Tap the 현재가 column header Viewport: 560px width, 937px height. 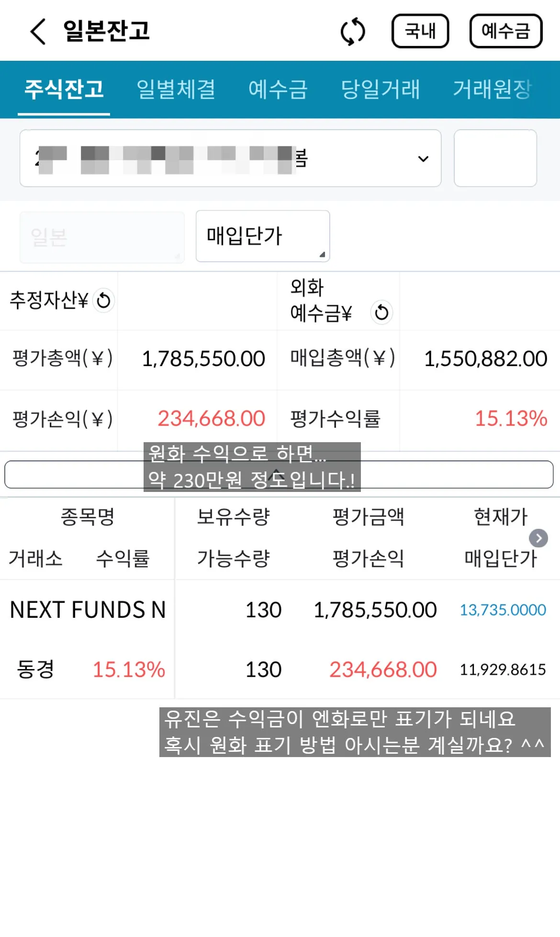click(500, 517)
